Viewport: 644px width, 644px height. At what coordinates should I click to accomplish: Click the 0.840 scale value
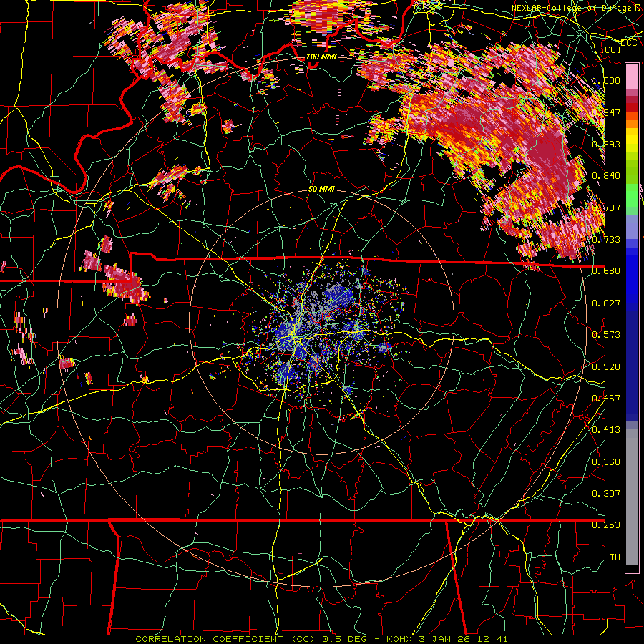[x=606, y=176]
